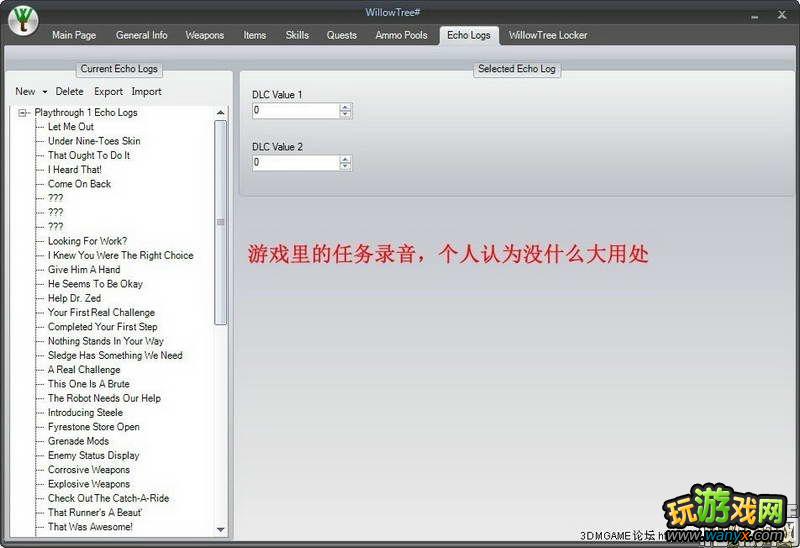Increase DLC Value 1 with up arrow

click(345, 107)
